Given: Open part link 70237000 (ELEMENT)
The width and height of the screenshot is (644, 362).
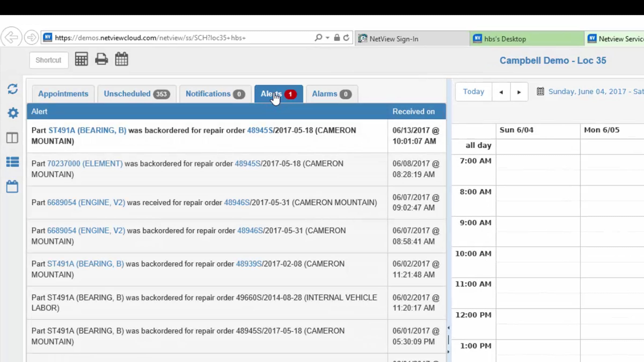Looking at the screenshot, I should [85, 164].
